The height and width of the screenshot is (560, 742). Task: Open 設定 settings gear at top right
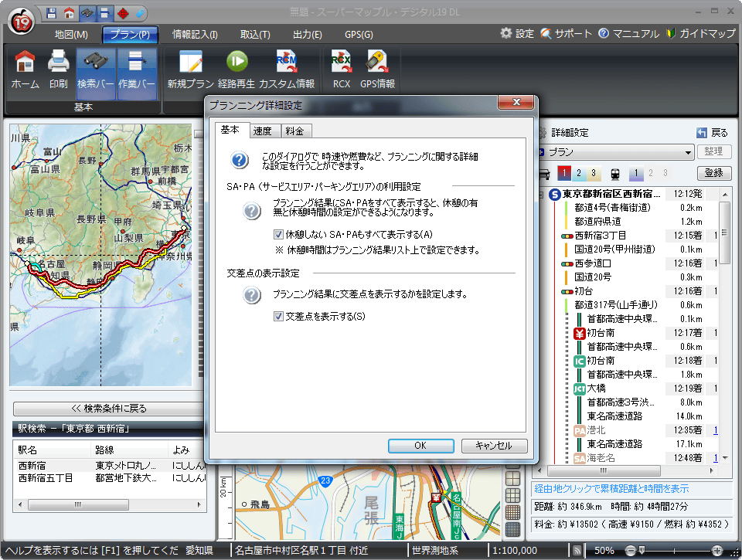tap(517, 33)
